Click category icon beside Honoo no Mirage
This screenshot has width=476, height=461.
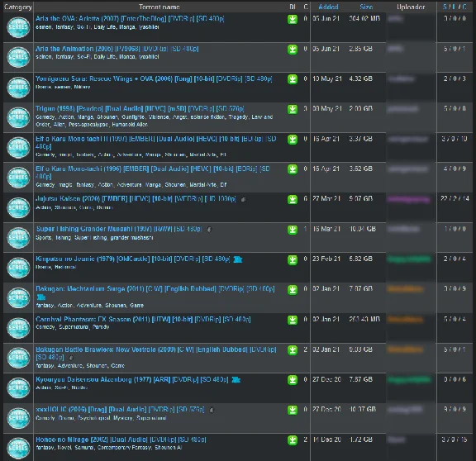18,448
